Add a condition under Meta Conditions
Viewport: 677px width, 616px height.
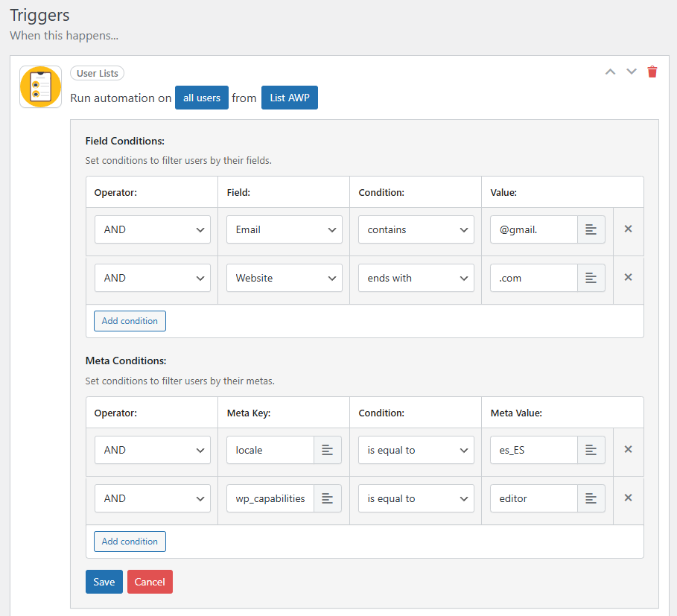[130, 542]
